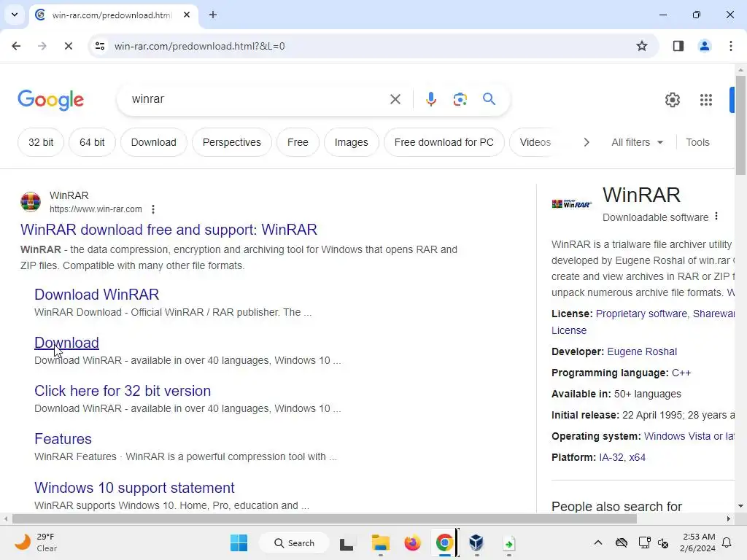Open the tab search dropdown arrow

[15, 15]
